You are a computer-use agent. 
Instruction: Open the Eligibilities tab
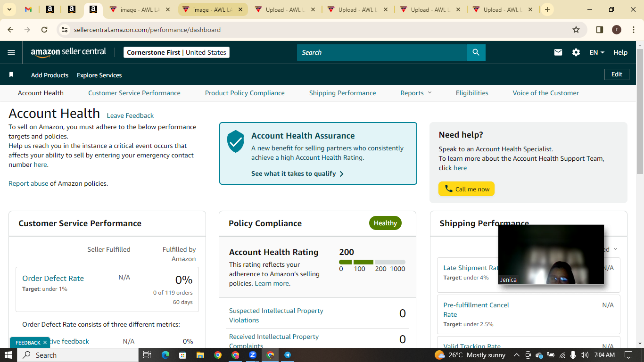pos(472,93)
